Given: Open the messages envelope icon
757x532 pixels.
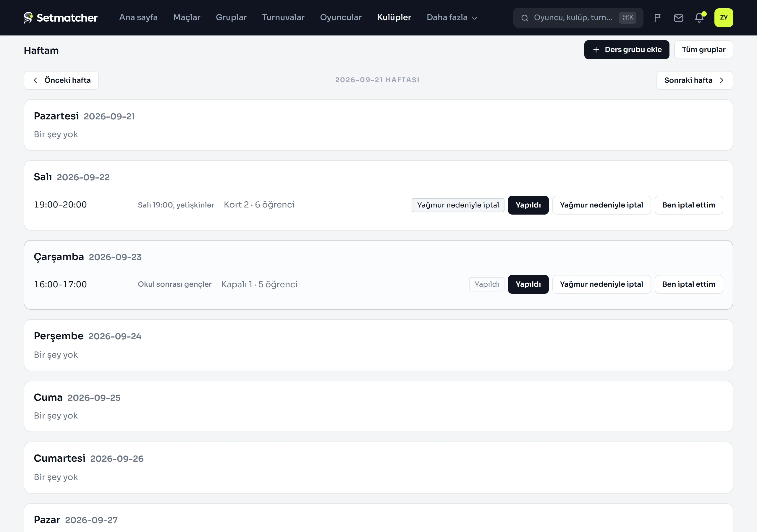Looking at the screenshot, I should (x=679, y=18).
